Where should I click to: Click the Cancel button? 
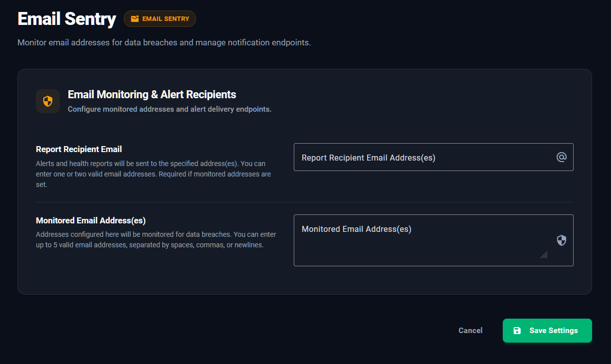point(470,331)
